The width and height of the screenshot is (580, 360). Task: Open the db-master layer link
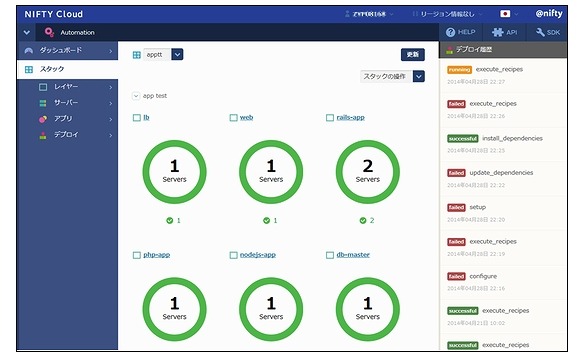pos(353,255)
